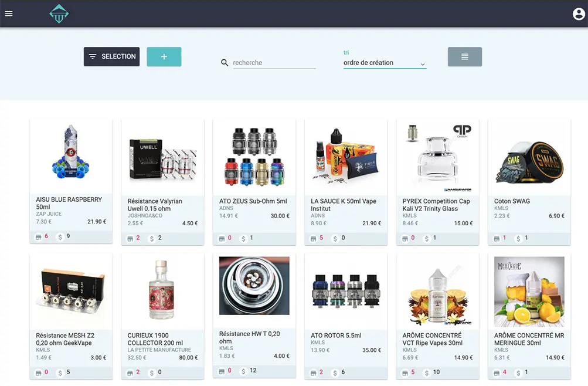Open the hamburger navigation menu
Viewport: 588px width, 386px height.
coord(9,14)
